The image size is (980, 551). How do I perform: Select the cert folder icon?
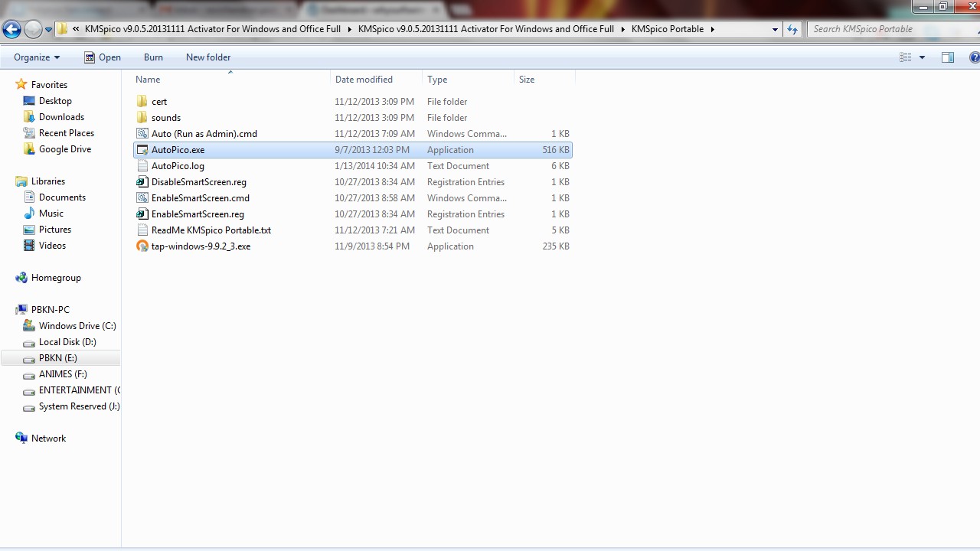pyautogui.click(x=142, y=102)
